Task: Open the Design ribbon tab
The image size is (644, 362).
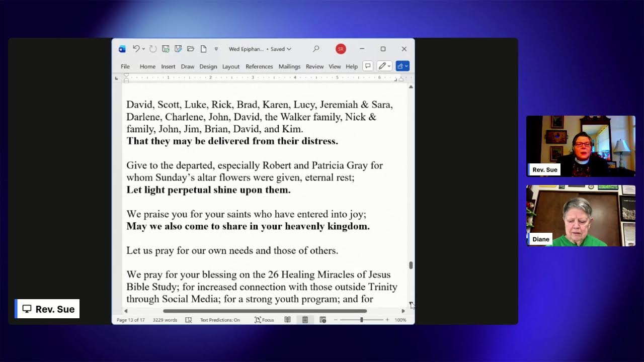Action: pos(208,66)
